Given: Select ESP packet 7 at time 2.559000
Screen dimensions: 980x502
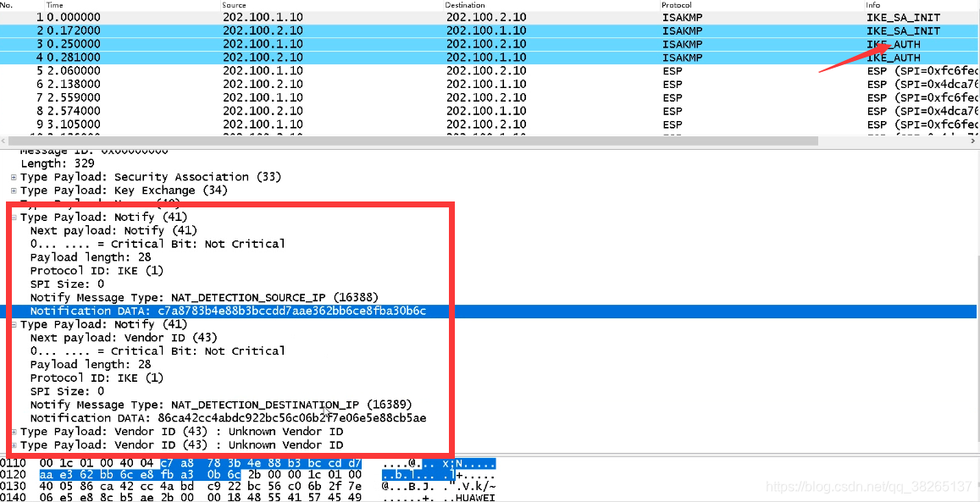Looking at the screenshot, I should pyautogui.click(x=490, y=97).
